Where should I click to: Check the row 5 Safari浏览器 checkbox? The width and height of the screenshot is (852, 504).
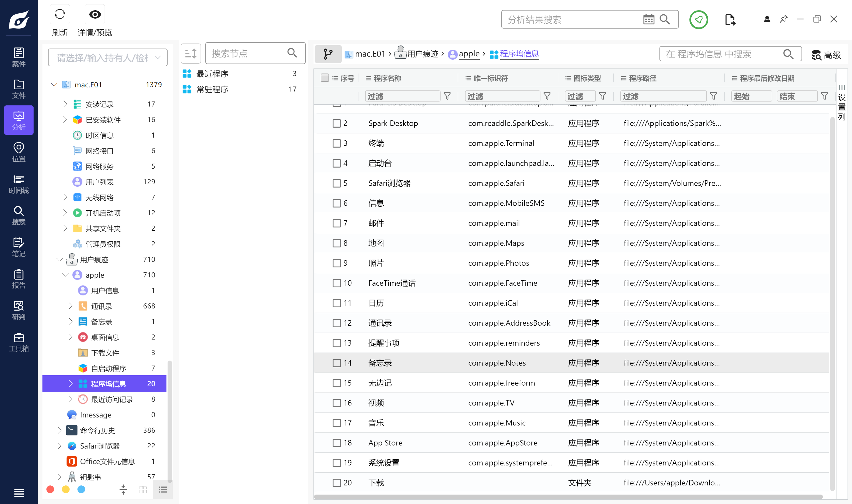[x=337, y=183]
